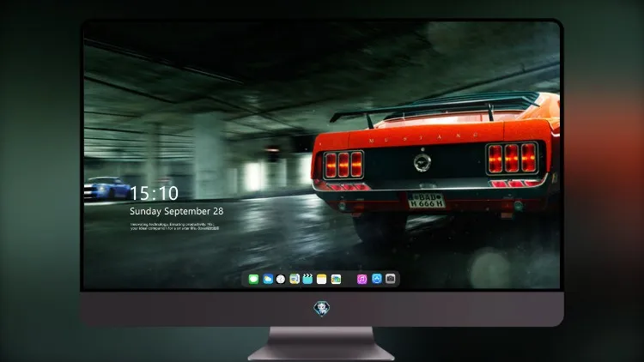Click the logo badge on monitor chin
The height and width of the screenshot is (362, 644).
[x=322, y=308]
